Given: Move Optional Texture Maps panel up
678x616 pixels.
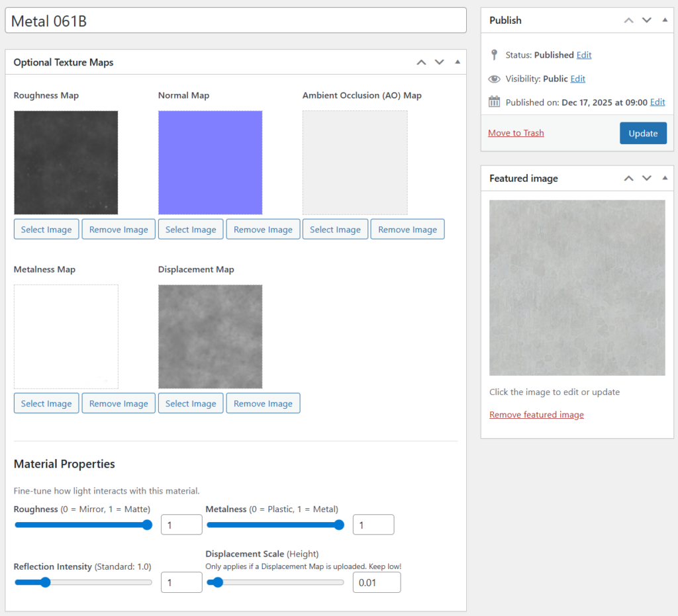Looking at the screenshot, I should point(421,62).
